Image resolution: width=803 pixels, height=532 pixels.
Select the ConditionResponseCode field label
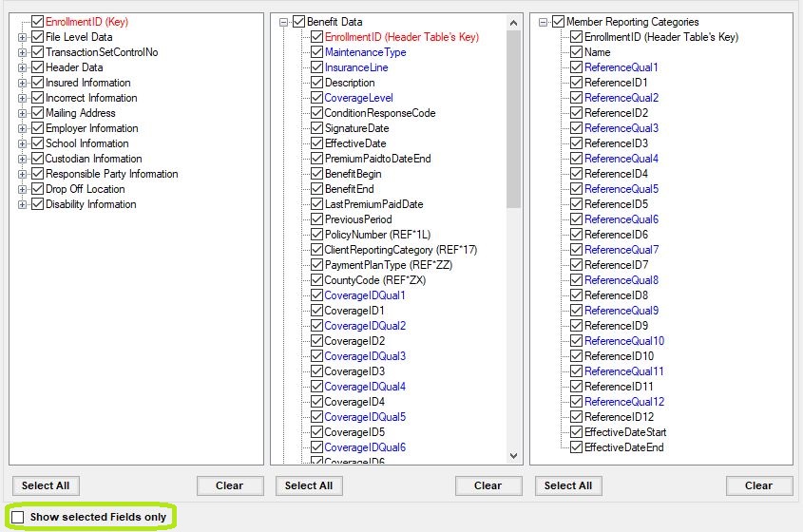379,113
